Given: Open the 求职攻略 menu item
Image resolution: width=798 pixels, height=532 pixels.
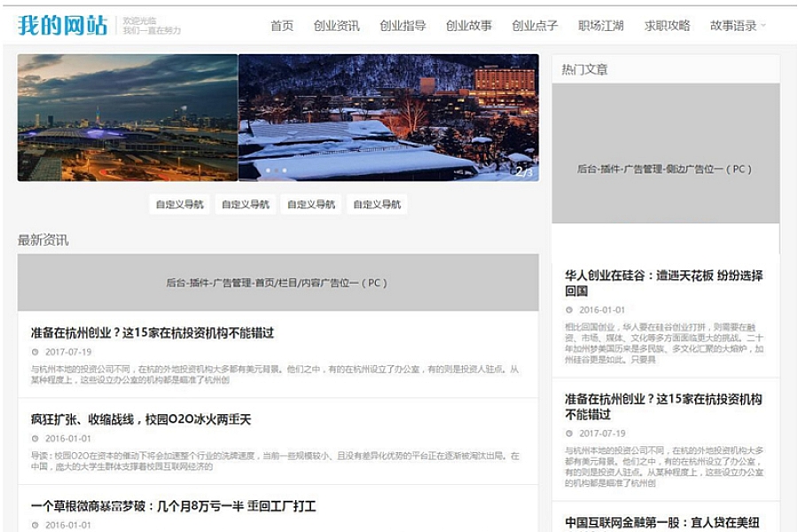Looking at the screenshot, I should pos(667,26).
